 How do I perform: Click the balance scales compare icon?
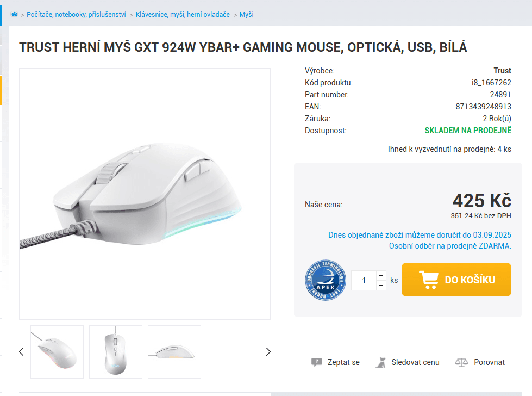pos(461,362)
